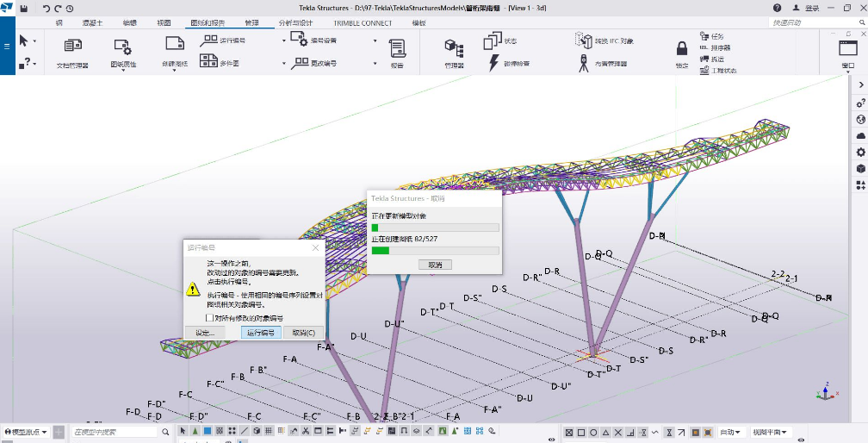Undo the last action
This screenshot has height=443, width=868.
[x=46, y=9]
